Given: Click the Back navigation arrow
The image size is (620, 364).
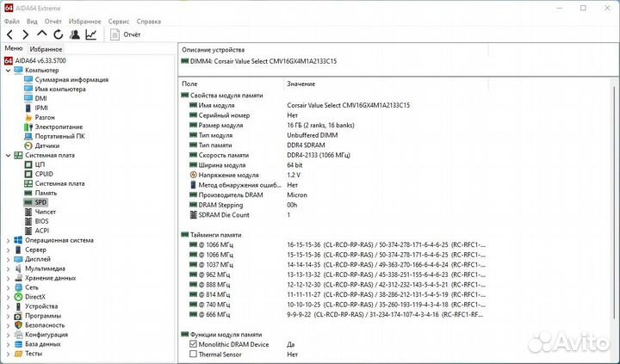Looking at the screenshot, I should coord(10,34).
